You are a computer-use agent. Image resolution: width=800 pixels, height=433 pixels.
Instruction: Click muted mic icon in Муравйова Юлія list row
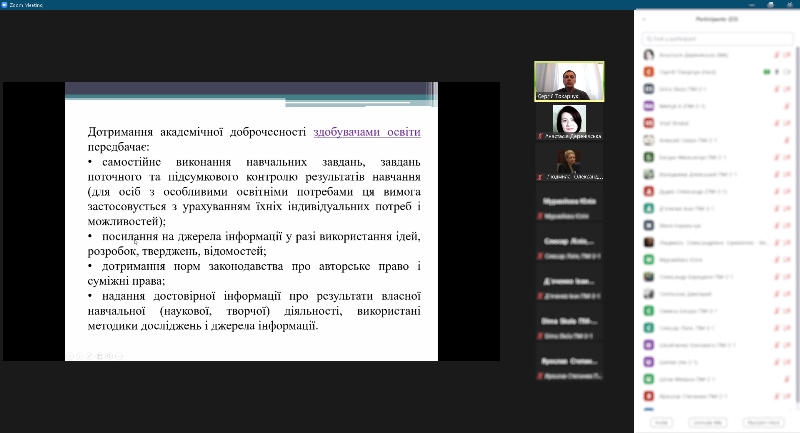click(777, 260)
